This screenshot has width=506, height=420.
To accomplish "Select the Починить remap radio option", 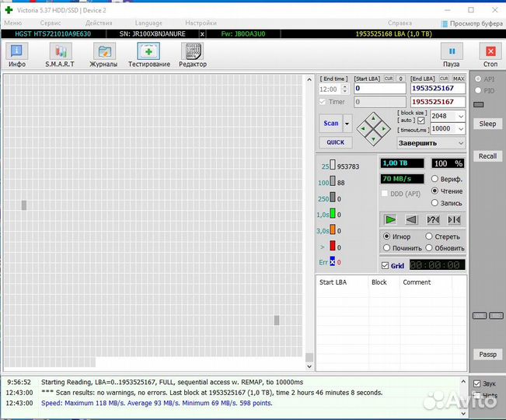I will [386, 248].
